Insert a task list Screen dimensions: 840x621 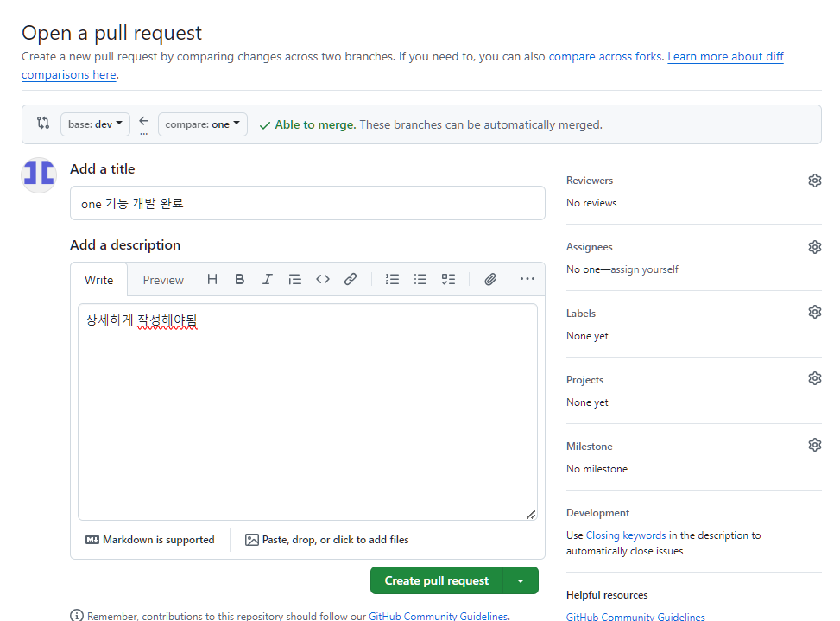tap(448, 279)
